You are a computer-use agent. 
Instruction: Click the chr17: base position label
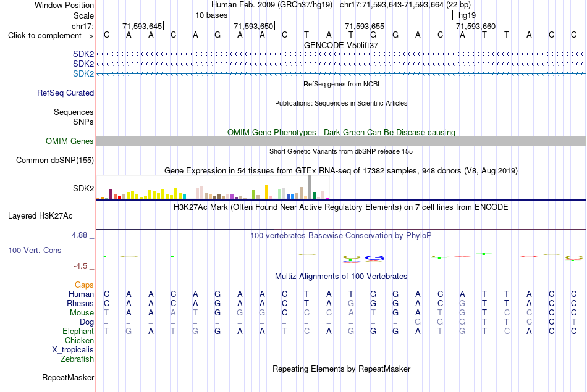point(82,26)
